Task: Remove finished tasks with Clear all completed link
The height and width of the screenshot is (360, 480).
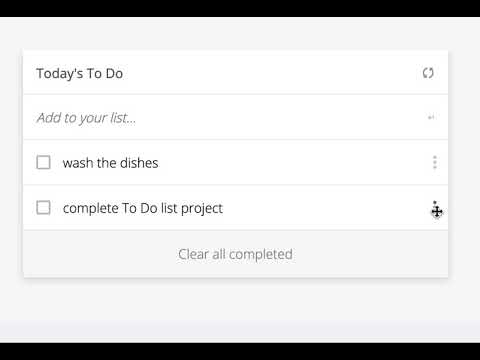Action: (235, 254)
